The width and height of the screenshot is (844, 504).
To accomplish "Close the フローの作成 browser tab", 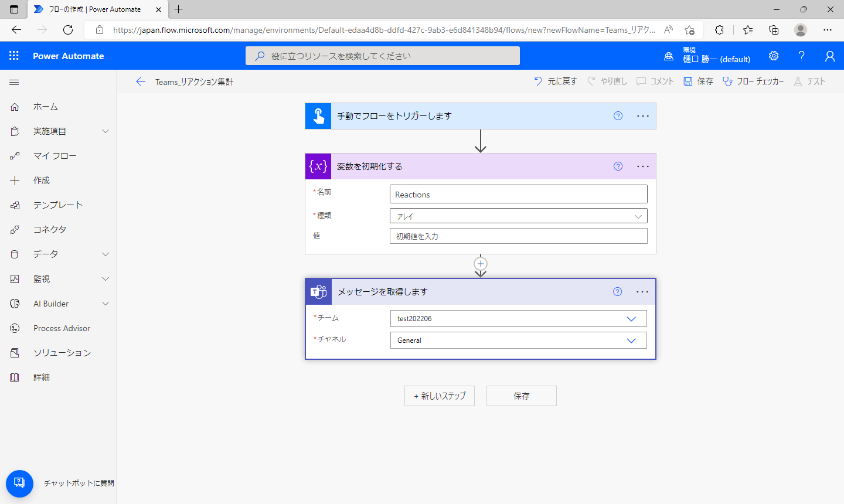I will point(158,9).
